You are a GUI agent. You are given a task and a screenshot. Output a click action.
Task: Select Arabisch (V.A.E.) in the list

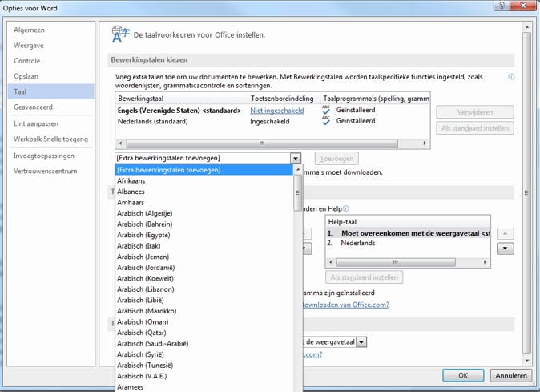coord(204,376)
